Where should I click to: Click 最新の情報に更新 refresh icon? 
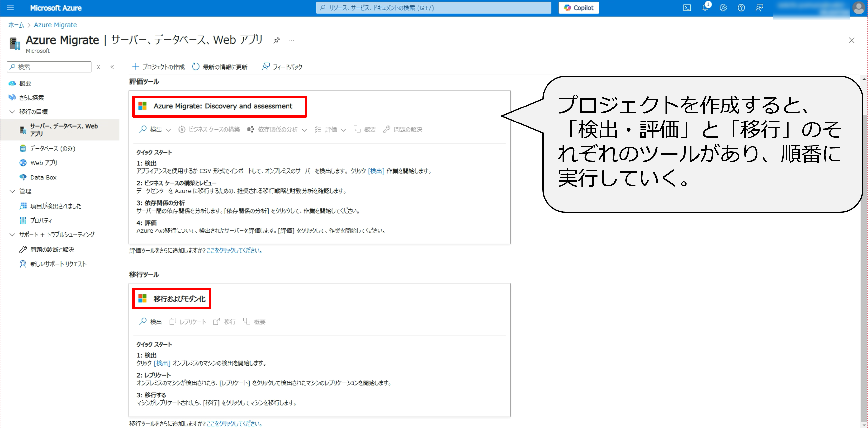coord(196,67)
